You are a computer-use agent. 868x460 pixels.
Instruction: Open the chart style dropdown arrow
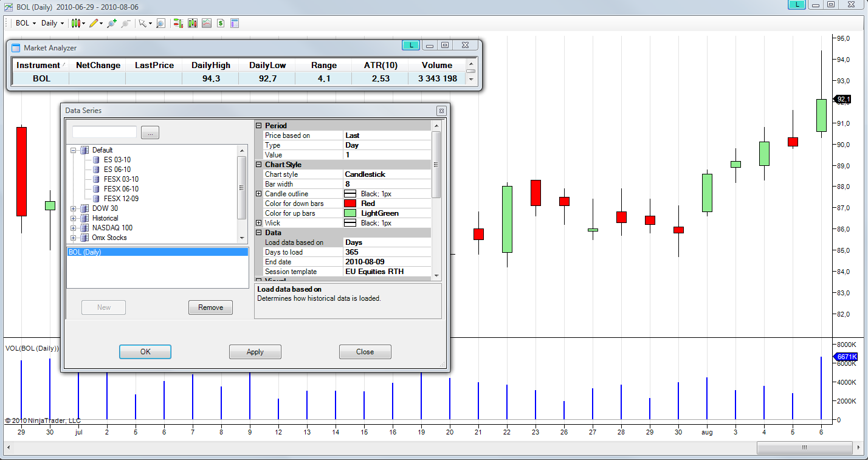pos(84,23)
